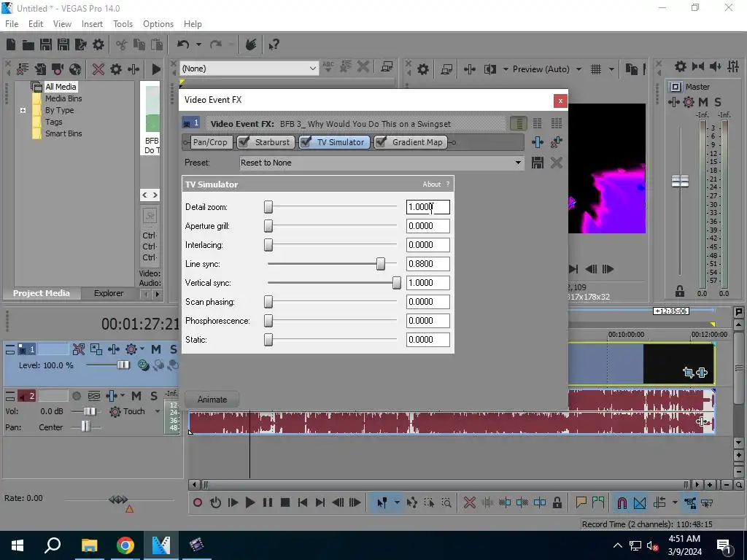The image size is (747, 560).
Task: Delete preset with the X icon
Action: (556, 163)
